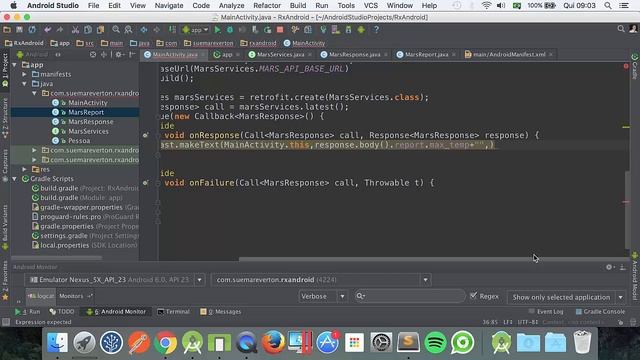Viewport: 640px width, 360px height.
Task: Open Android Studio from the dock
Action: (x=192, y=342)
